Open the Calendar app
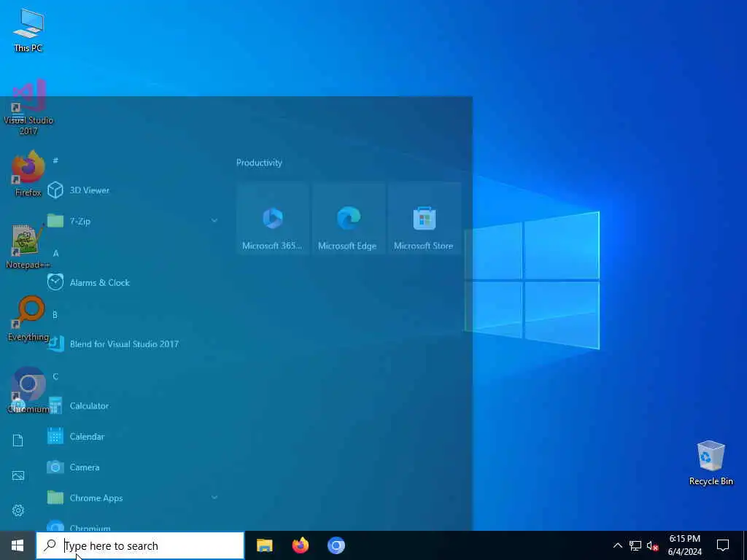Screen dimensions: 747x560 (133, 436)
